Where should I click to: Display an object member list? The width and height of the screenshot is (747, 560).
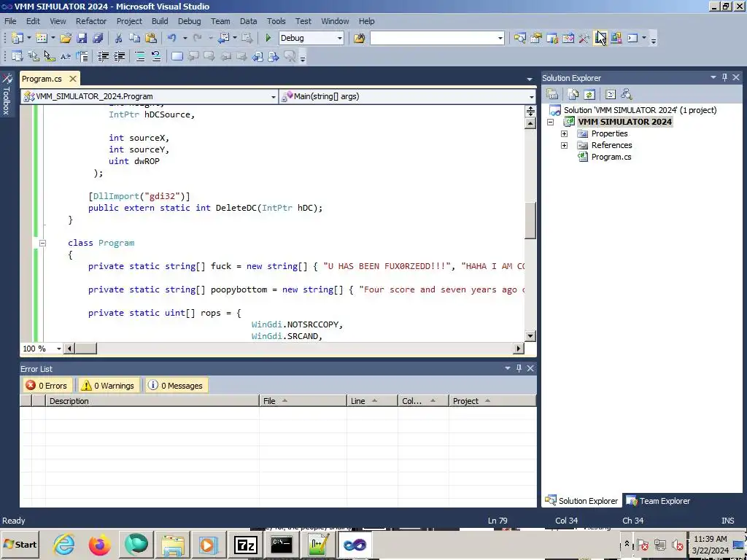tap(18, 56)
